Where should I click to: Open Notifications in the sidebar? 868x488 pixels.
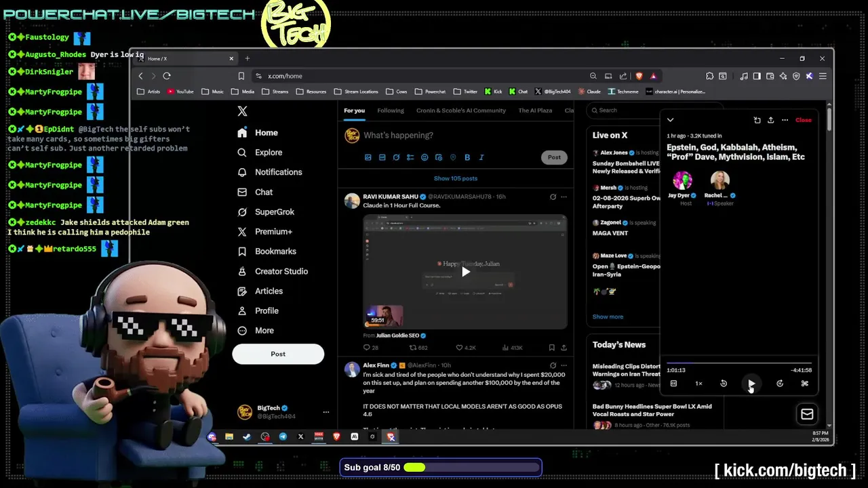[270, 172]
